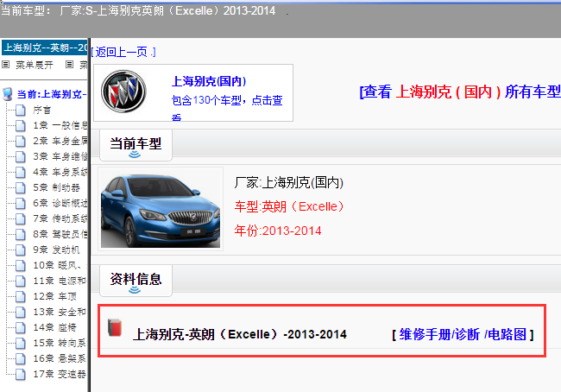The image size is (561, 392).
Task: Click the page icon beside 12章 车顶
Action: tap(21, 296)
